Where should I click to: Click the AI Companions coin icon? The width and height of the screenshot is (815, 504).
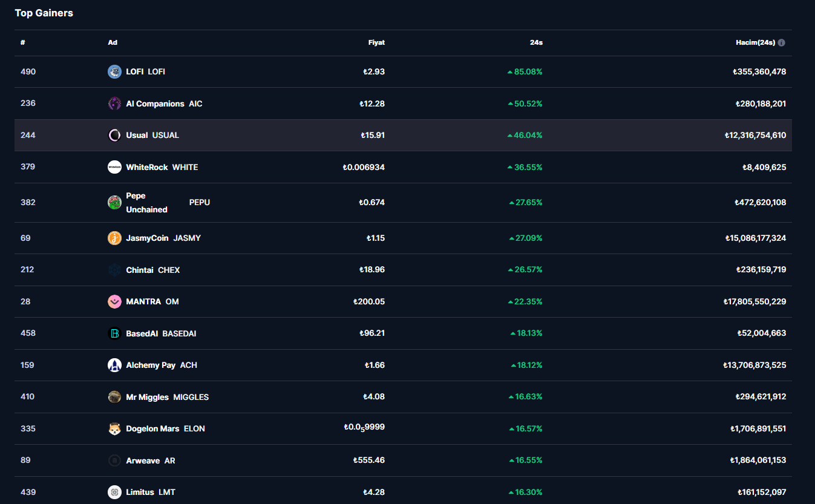tap(114, 103)
